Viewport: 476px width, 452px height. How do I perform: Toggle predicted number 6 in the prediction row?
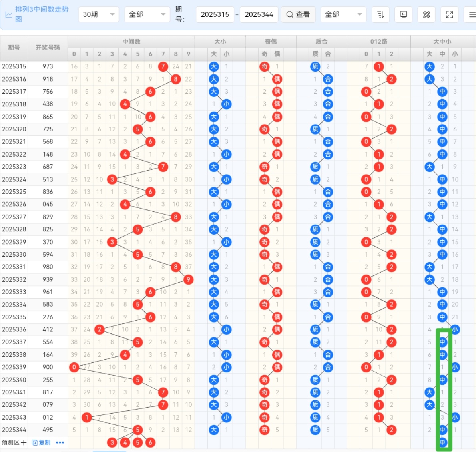pos(150,442)
